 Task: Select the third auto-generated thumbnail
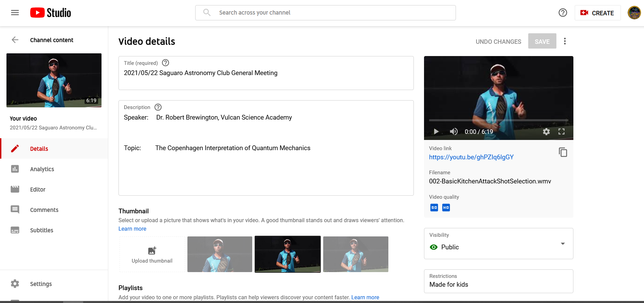[x=356, y=254]
